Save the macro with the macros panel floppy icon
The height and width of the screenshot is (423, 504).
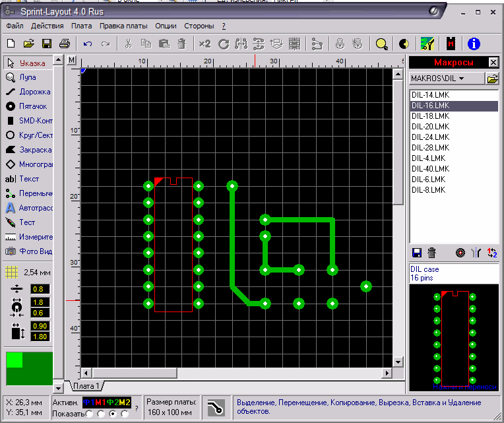pyautogui.click(x=417, y=253)
